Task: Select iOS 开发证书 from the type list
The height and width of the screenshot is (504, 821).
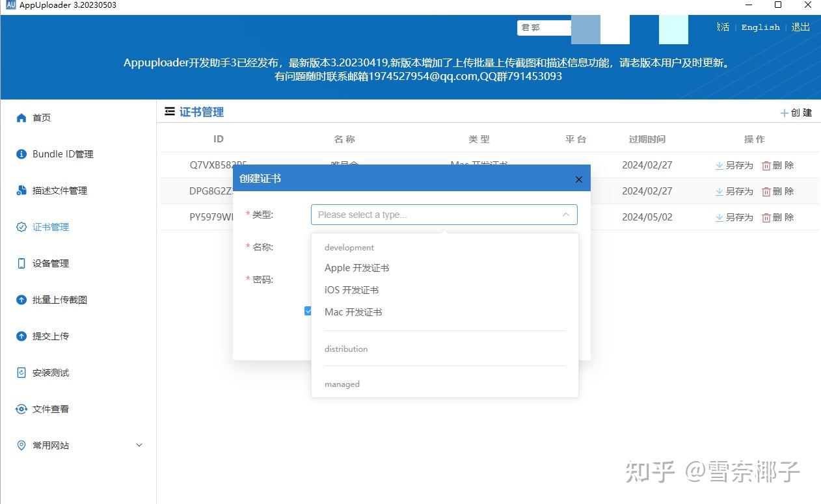Action: click(x=351, y=289)
